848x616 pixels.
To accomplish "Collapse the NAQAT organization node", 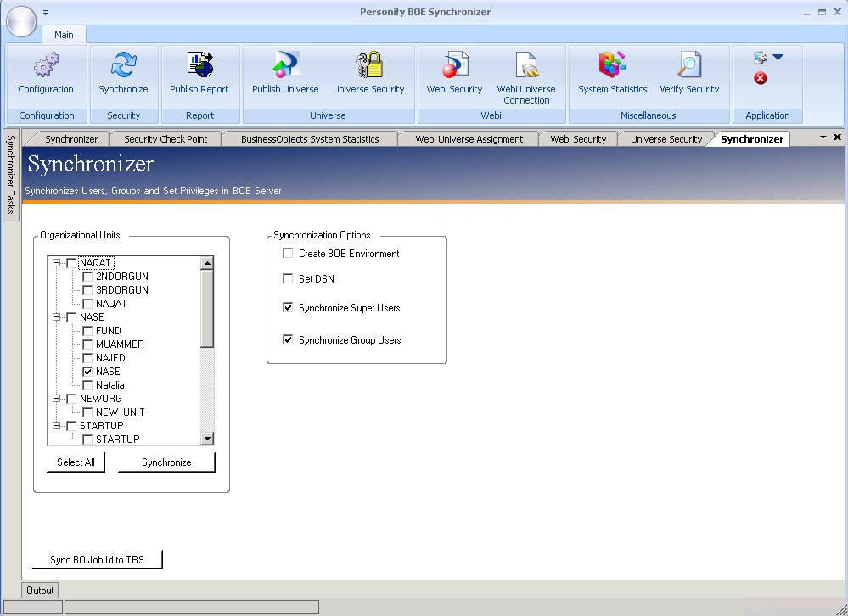I will tap(57, 263).
